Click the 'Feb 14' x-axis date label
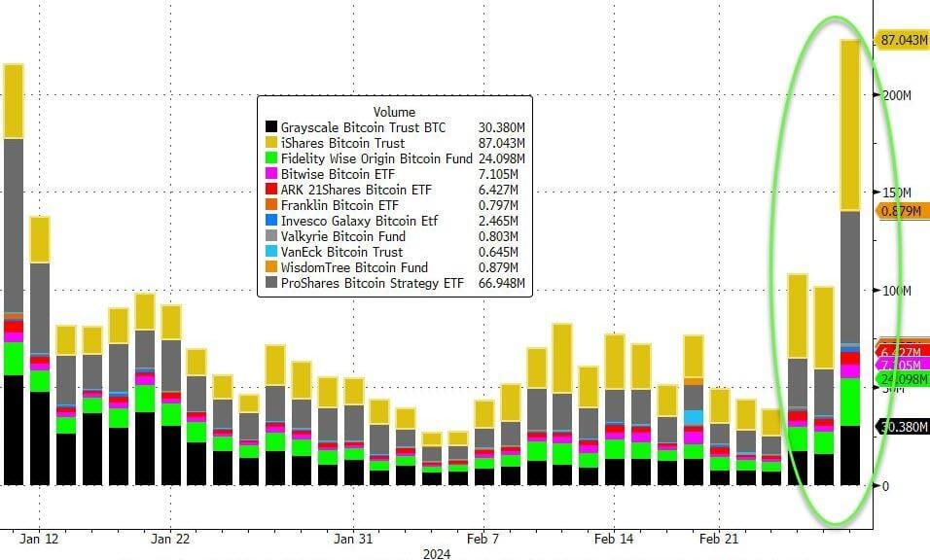This screenshot has height=560, width=930. point(614,539)
